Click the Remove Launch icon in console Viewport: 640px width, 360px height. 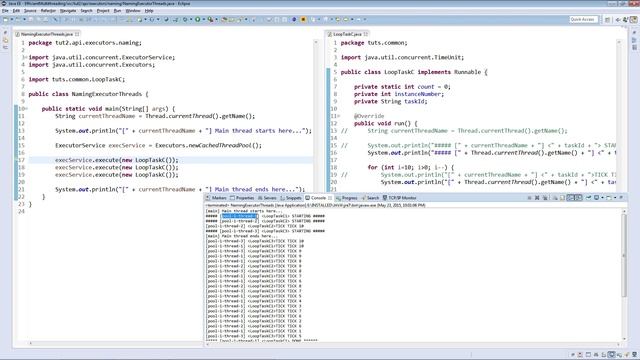[537, 198]
